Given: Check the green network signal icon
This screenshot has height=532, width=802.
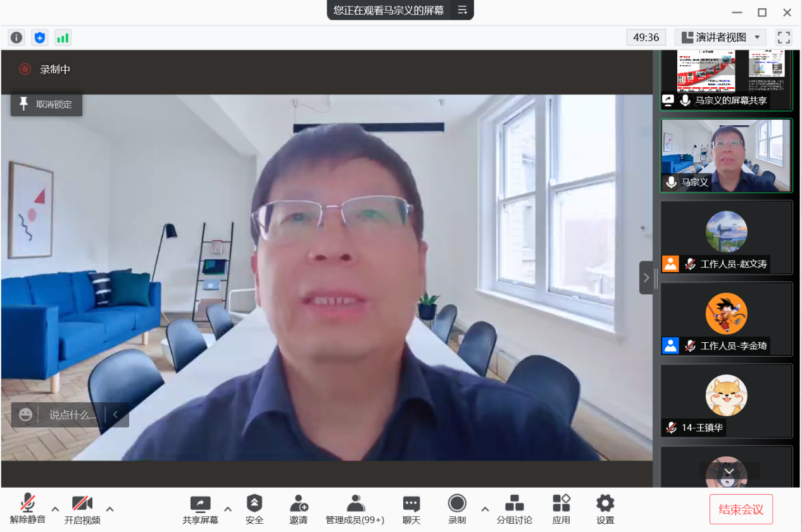Looking at the screenshot, I should click(63, 38).
